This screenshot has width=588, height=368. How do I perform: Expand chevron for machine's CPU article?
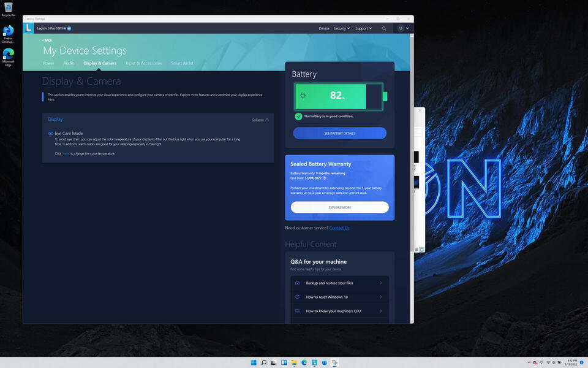pyautogui.click(x=380, y=311)
